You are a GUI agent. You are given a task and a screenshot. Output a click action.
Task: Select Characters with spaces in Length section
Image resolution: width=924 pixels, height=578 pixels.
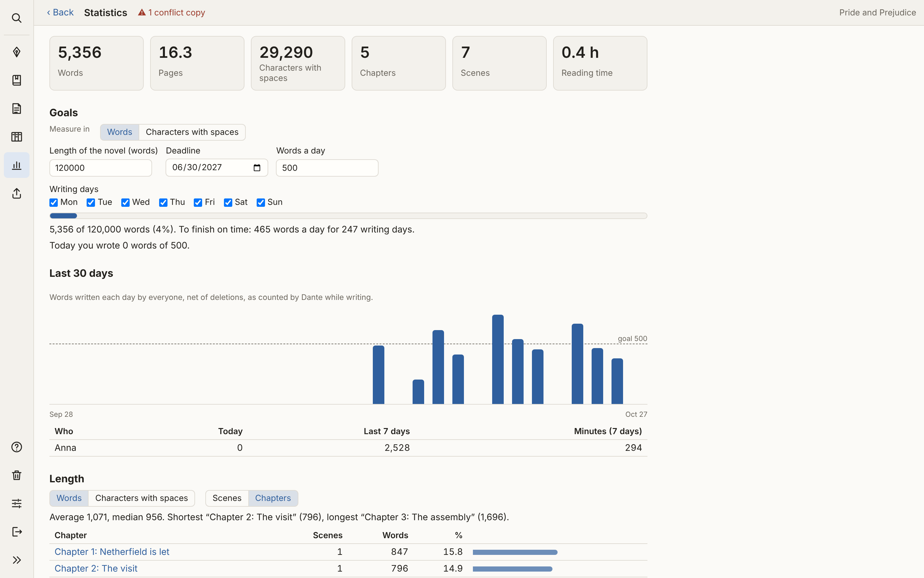point(142,498)
